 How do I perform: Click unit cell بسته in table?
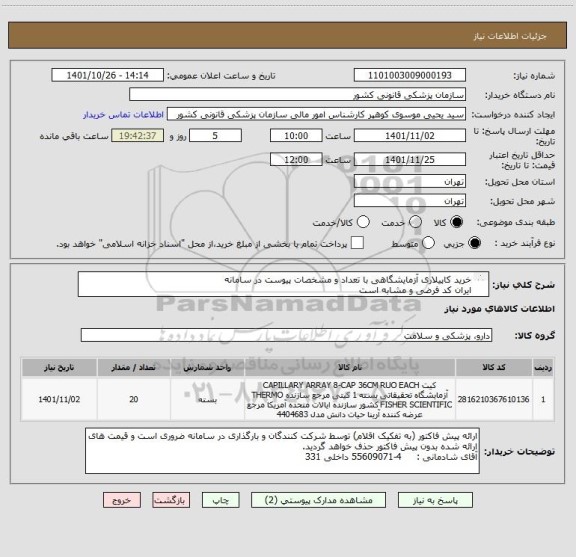(x=207, y=399)
